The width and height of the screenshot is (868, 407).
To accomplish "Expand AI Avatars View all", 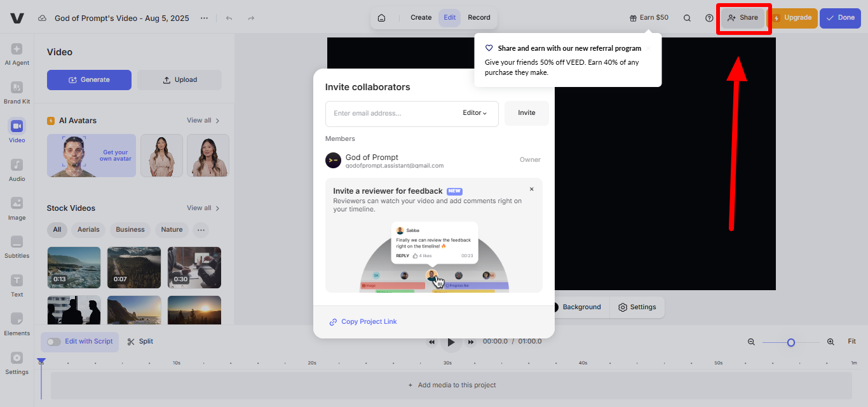I will [203, 121].
